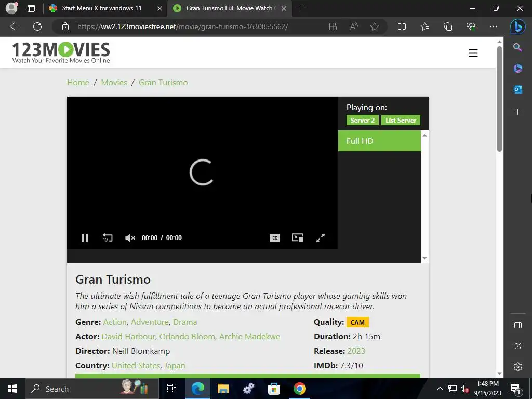Open sidebar settings gear icon
The image size is (532, 399).
[518, 367]
